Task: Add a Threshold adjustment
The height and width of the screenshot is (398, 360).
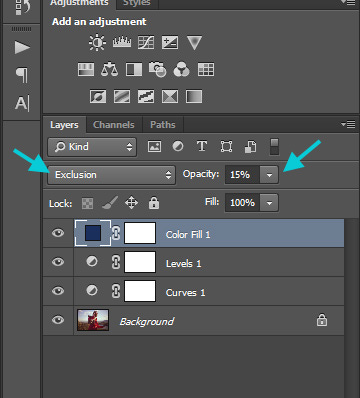Action: (146, 97)
